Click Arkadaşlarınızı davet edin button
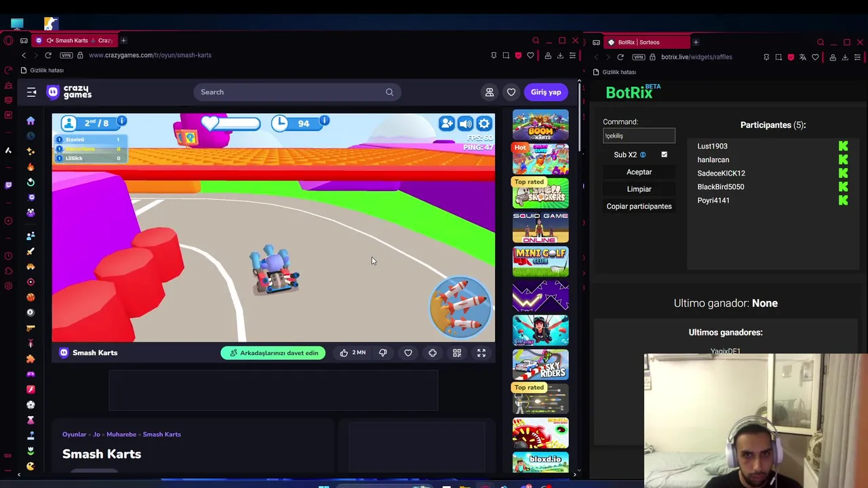 (273, 352)
